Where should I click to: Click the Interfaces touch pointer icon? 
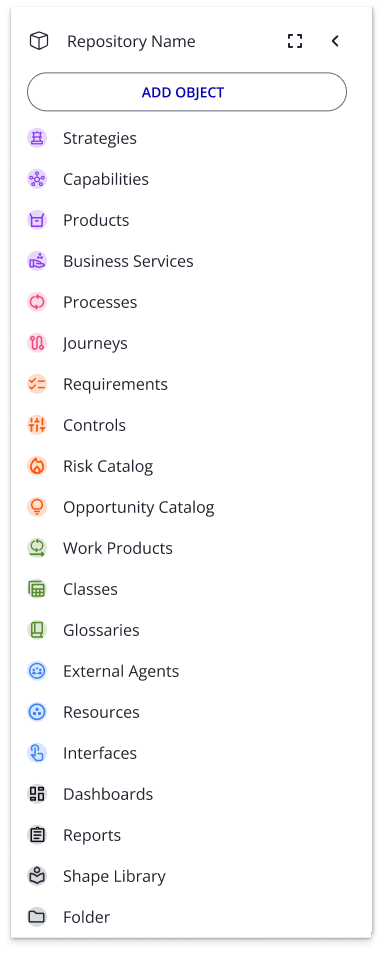click(x=37, y=754)
